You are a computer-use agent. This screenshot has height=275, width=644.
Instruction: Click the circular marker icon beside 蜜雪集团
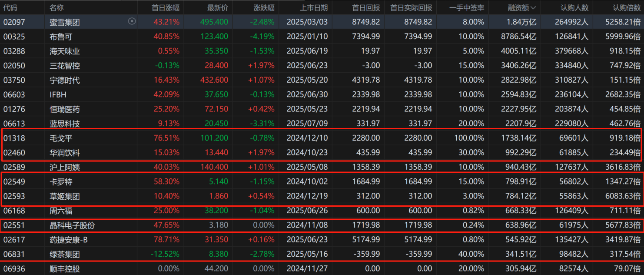132,21
